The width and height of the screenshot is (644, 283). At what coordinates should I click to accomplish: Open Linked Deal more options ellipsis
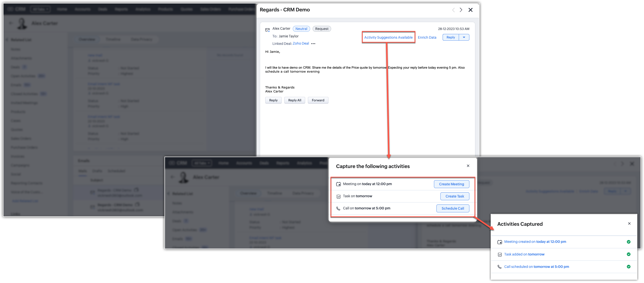pos(313,44)
